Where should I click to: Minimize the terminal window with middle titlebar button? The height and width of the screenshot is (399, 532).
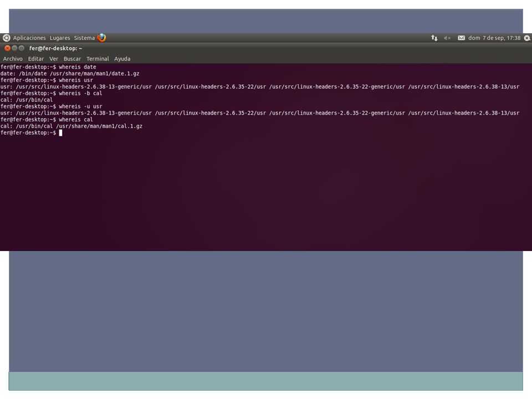click(x=14, y=48)
